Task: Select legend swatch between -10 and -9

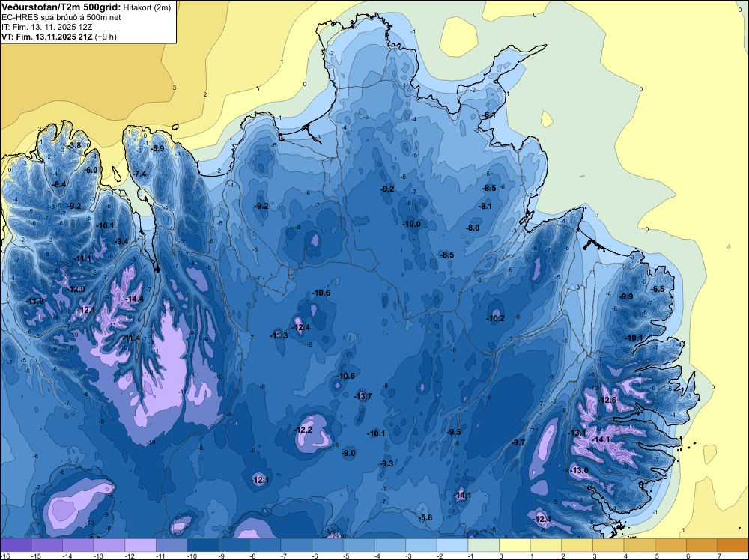Action: [x=203, y=545]
